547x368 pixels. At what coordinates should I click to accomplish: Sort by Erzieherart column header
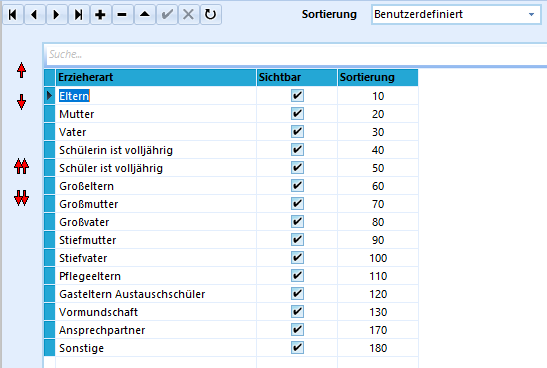click(x=156, y=77)
